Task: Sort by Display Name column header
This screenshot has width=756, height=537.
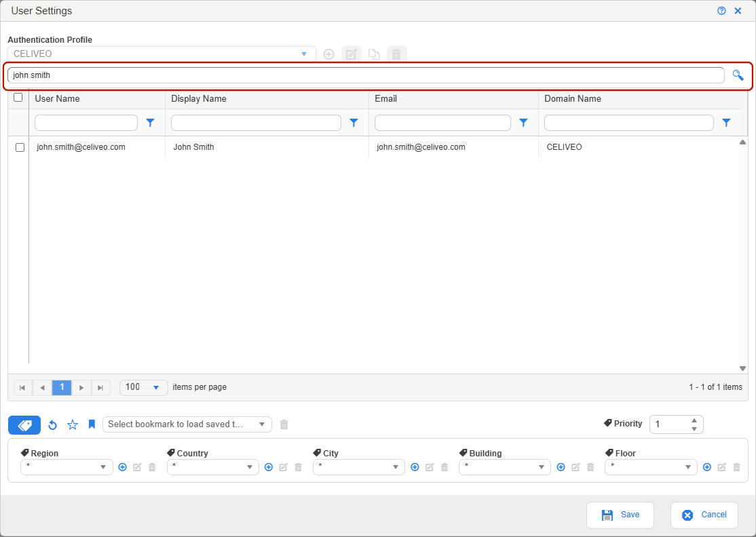Action: tap(199, 98)
